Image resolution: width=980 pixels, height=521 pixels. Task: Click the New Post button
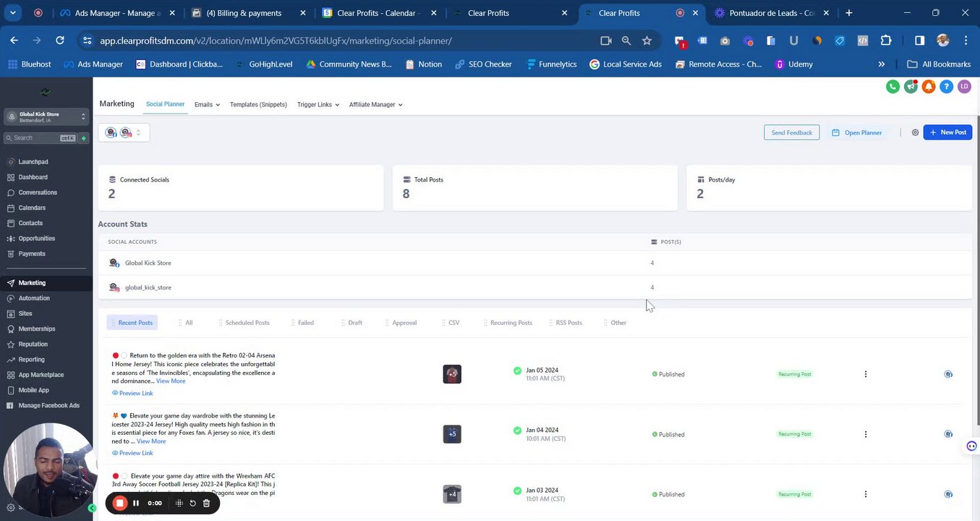[947, 132]
